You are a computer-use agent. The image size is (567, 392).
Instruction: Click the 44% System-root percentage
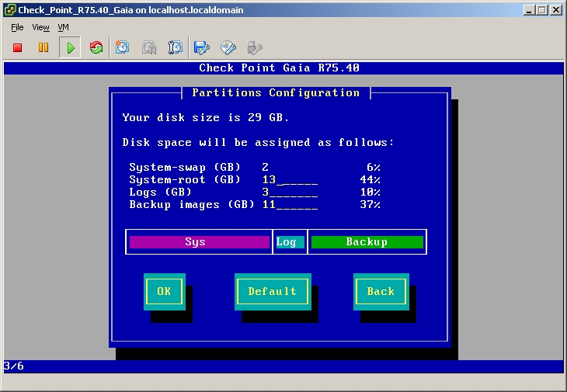click(x=370, y=179)
